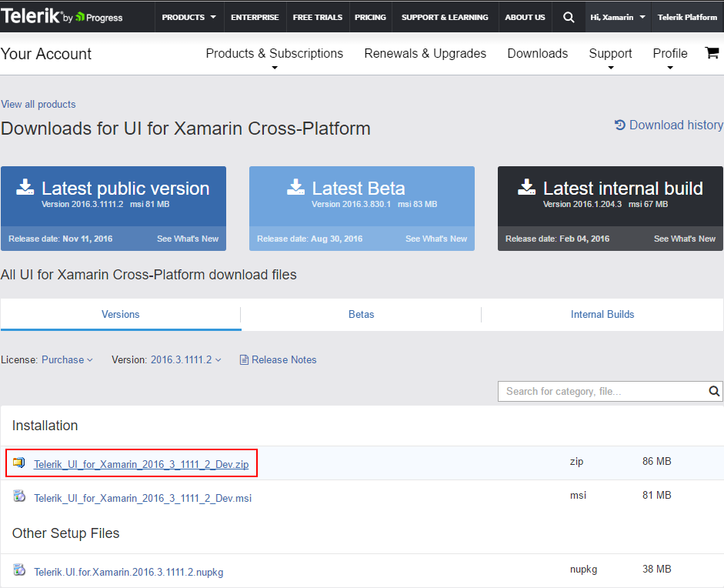724x588 pixels.
Task: Click the Other Setup Files heading
Action: [x=65, y=533]
